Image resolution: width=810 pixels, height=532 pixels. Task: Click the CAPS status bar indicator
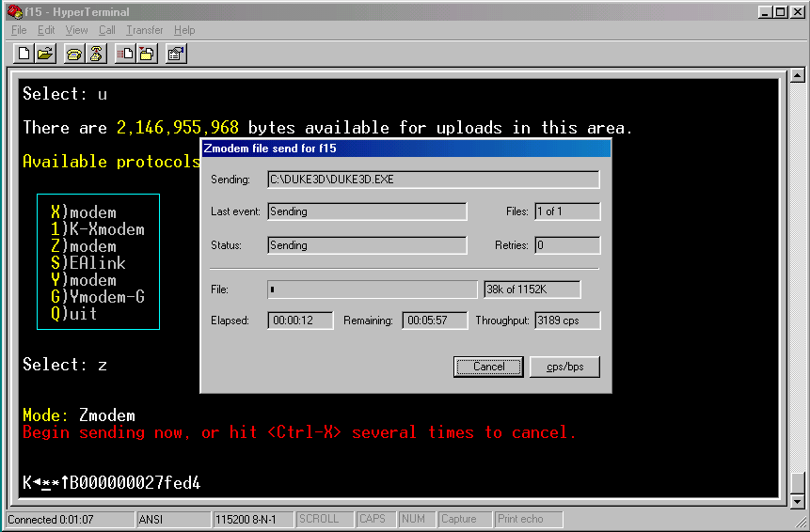(376, 519)
